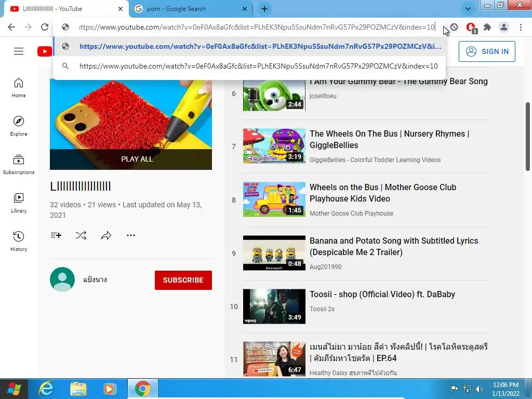Viewport: 532px width, 399px height.
Task: Open Toosii - shop (Official Video) title
Action: [382, 295]
